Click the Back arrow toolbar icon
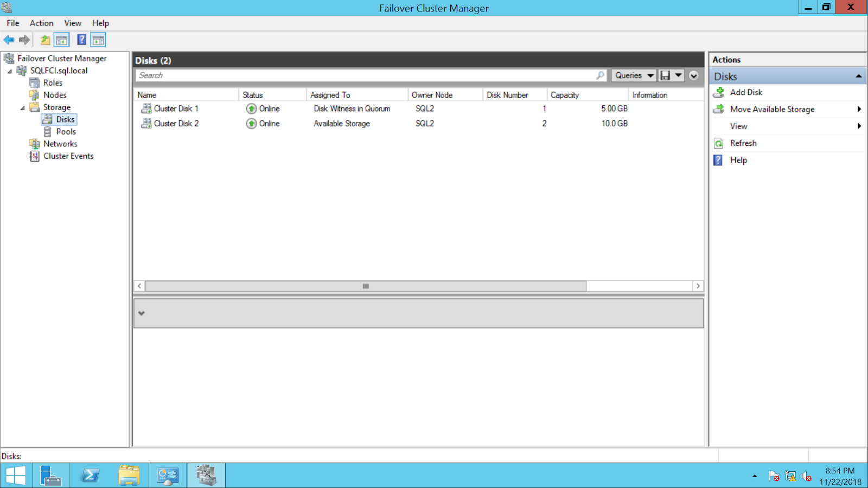 point(9,40)
